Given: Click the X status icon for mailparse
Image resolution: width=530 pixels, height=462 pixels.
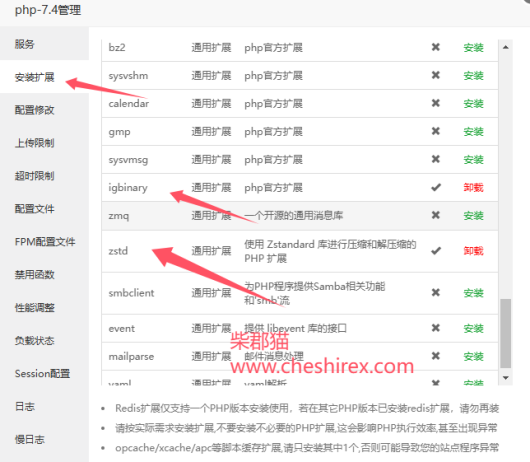Looking at the screenshot, I should [x=436, y=356].
